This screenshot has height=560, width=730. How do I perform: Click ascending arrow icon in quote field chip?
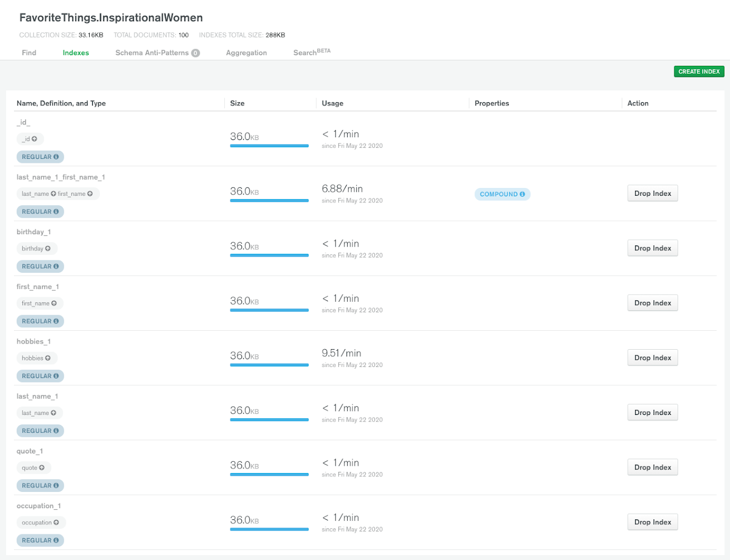(x=42, y=468)
